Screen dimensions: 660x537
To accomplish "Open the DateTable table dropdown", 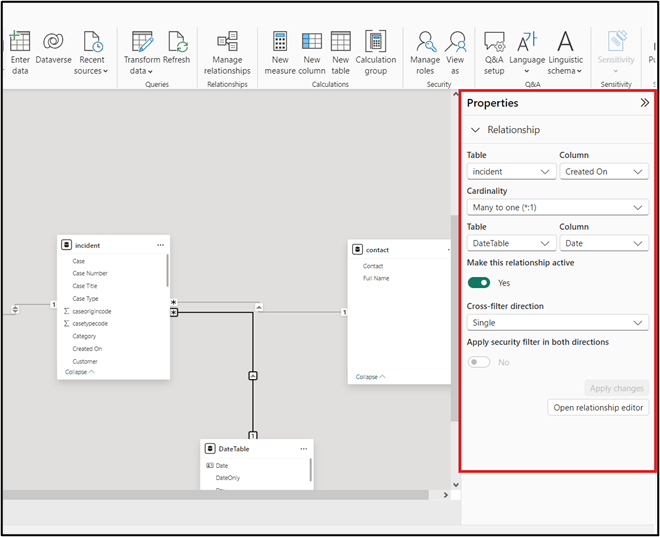I will click(511, 243).
